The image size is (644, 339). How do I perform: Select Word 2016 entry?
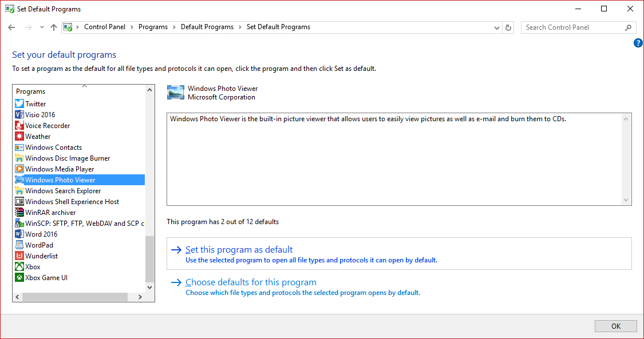pos(41,234)
